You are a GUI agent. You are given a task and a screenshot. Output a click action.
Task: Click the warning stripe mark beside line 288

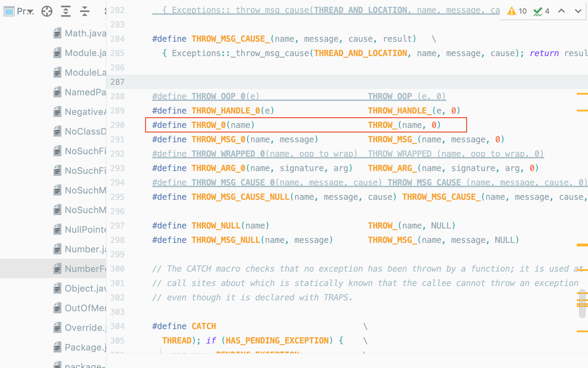point(582,94)
